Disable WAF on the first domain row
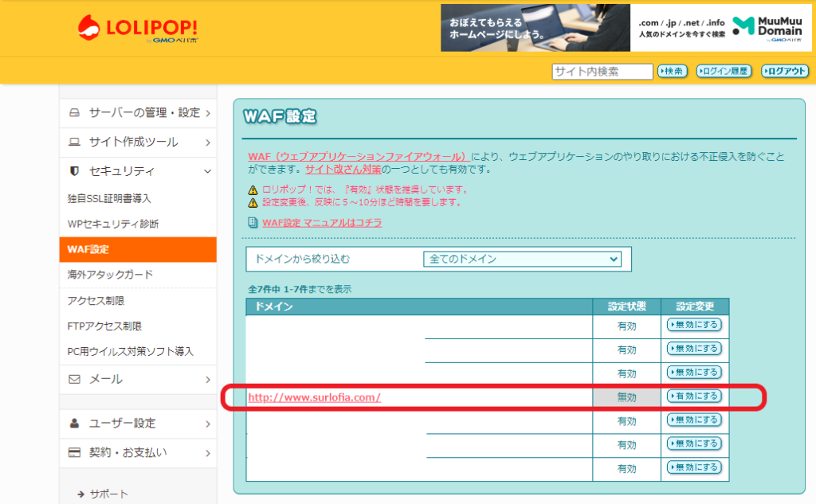The height and width of the screenshot is (504, 816). click(694, 325)
